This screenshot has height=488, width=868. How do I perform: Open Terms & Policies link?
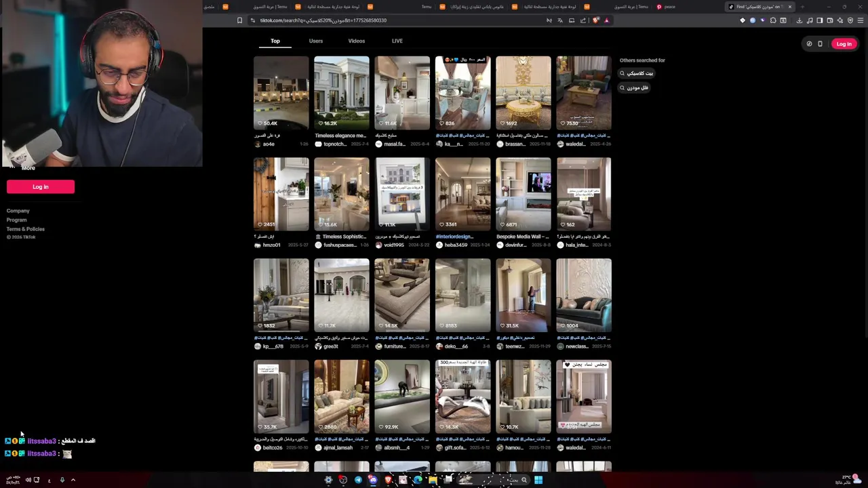(x=26, y=229)
